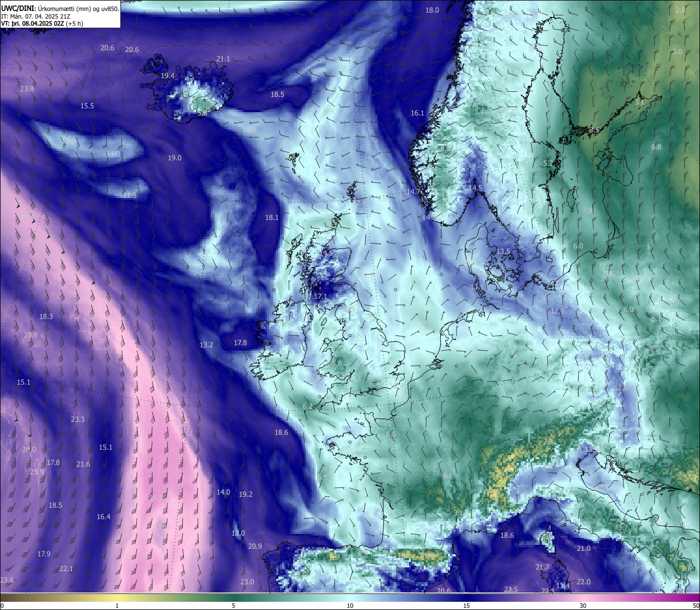The width and height of the screenshot is (700, 610).
Task: Click the colorbar tick labeled 30
Action: [583, 606]
